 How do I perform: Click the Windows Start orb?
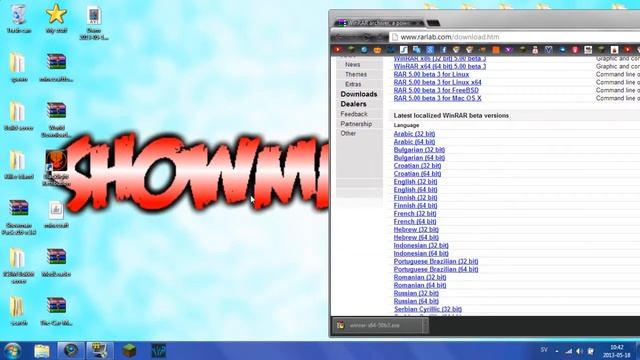coord(12,351)
